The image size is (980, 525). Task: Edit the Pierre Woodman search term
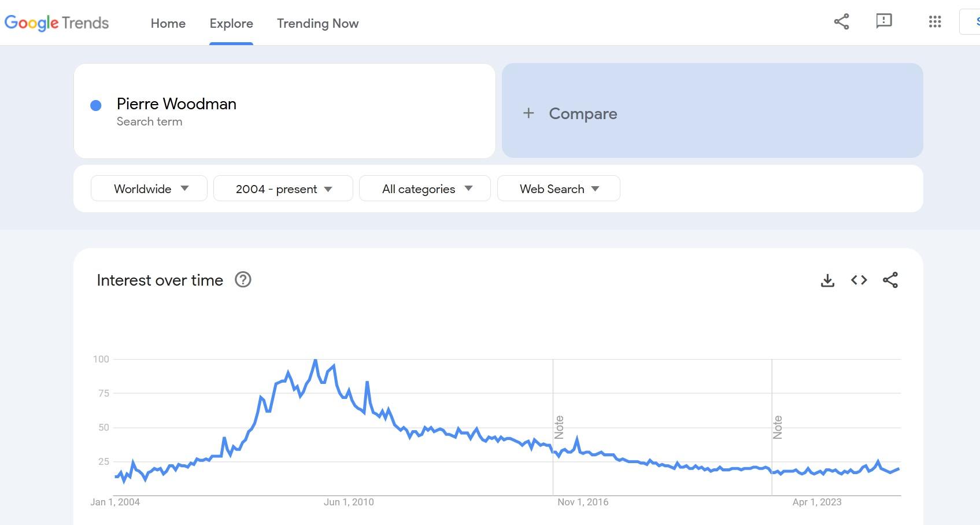176,104
